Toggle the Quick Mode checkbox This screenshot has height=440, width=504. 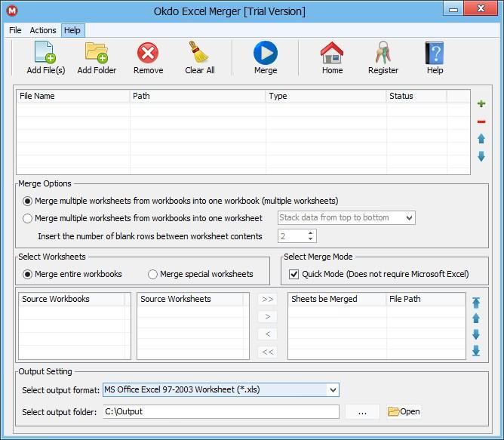(x=293, y=275)
